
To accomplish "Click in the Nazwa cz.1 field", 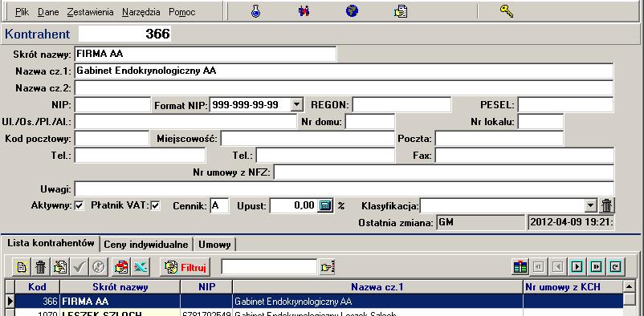I will point(344,71).
